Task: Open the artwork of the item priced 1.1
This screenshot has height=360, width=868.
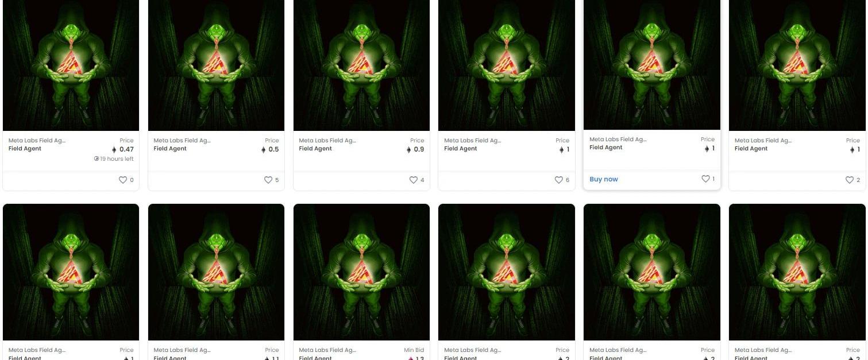Action: coord(216,272)
